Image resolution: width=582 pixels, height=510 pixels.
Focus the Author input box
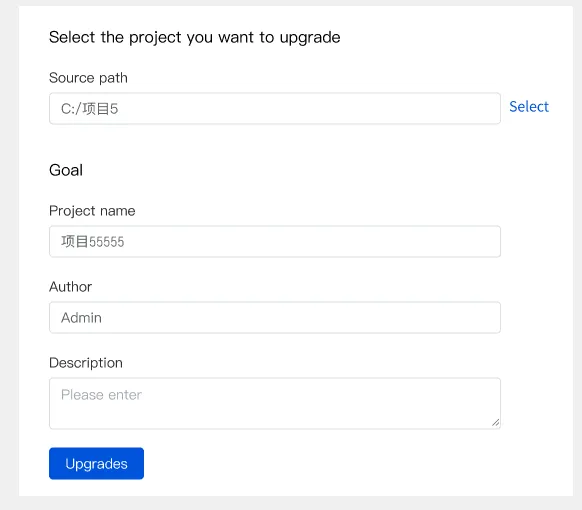point(275,317)
